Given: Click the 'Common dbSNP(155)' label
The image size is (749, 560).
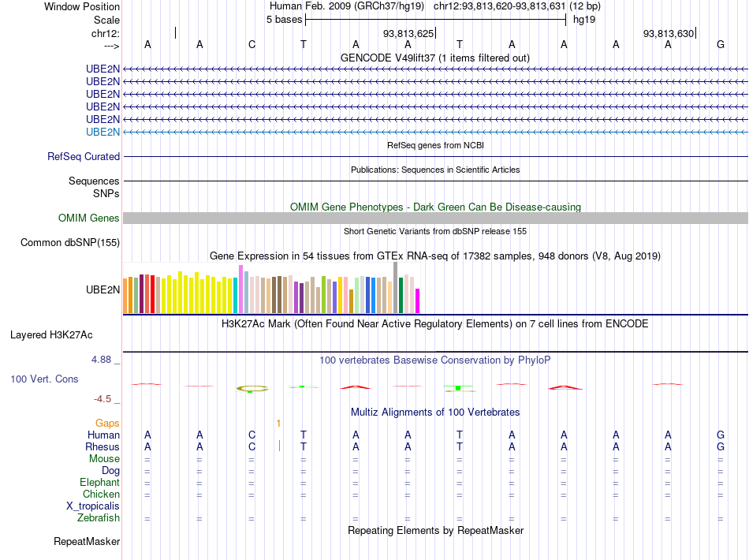Looking at the screenshot, I should coord(69,242).
